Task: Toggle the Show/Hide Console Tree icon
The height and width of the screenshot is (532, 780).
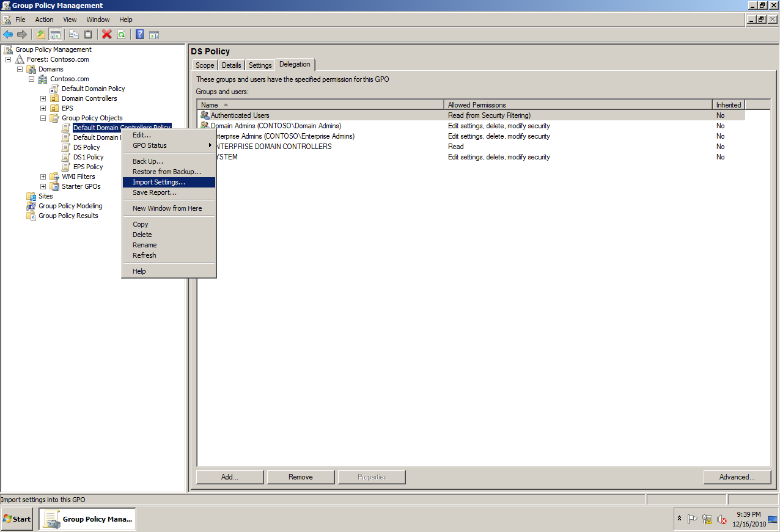Action: click(x=56, y=34)
